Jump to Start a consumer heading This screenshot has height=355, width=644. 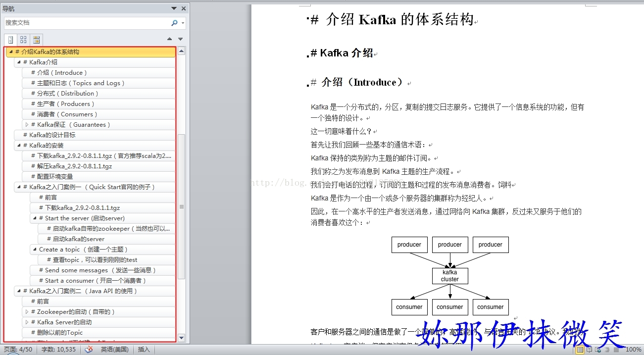(102, 281)
